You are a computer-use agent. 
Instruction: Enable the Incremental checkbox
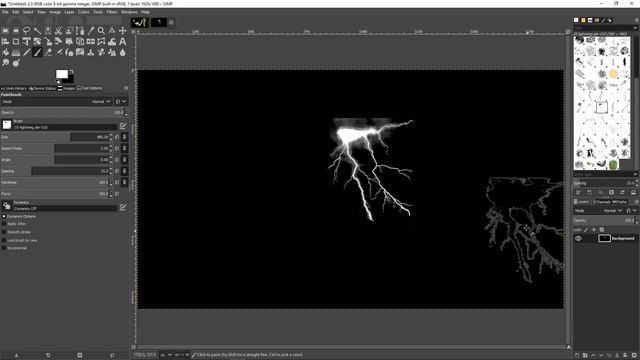click(4, 248)
